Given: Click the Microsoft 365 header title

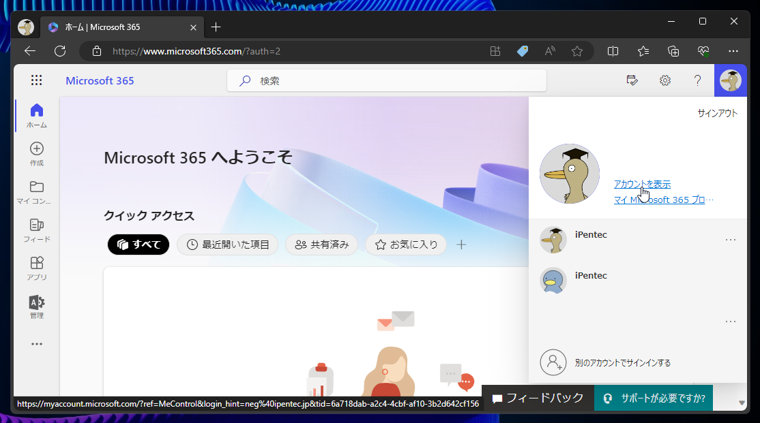Looking at the screenshot, I should (x=100, y=80).
